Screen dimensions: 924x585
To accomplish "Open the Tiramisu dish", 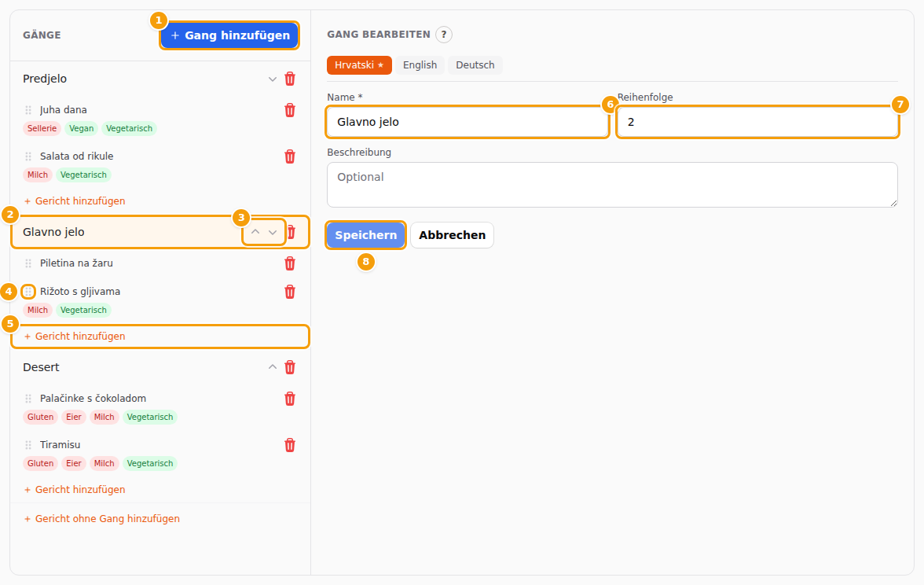I will point(60,445).
